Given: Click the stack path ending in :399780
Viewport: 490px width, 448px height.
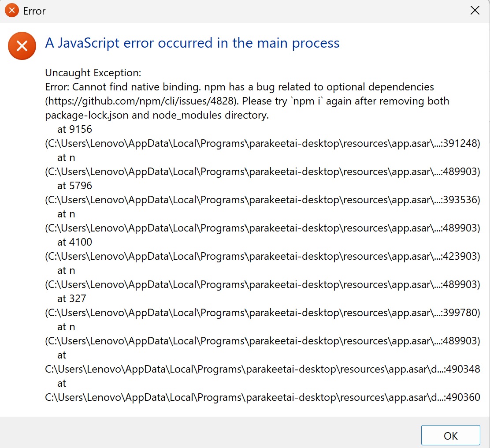Looking at the screenshot, I should point(263,313).
